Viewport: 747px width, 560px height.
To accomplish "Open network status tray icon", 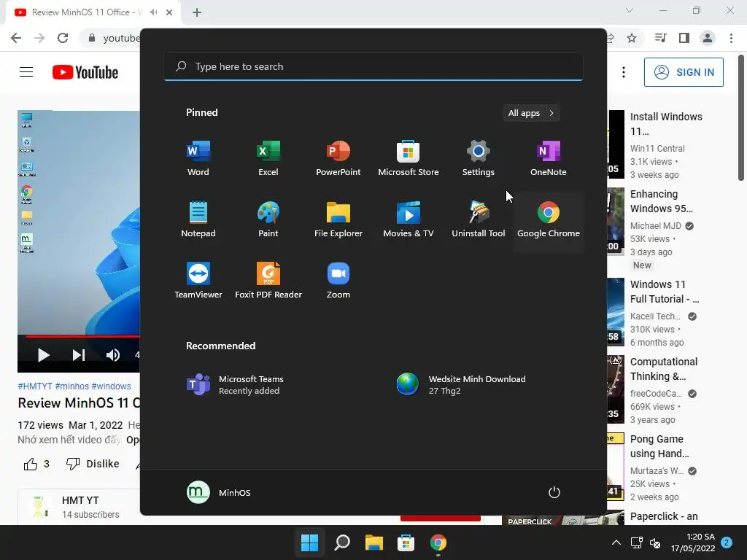I will pos(636,542).
